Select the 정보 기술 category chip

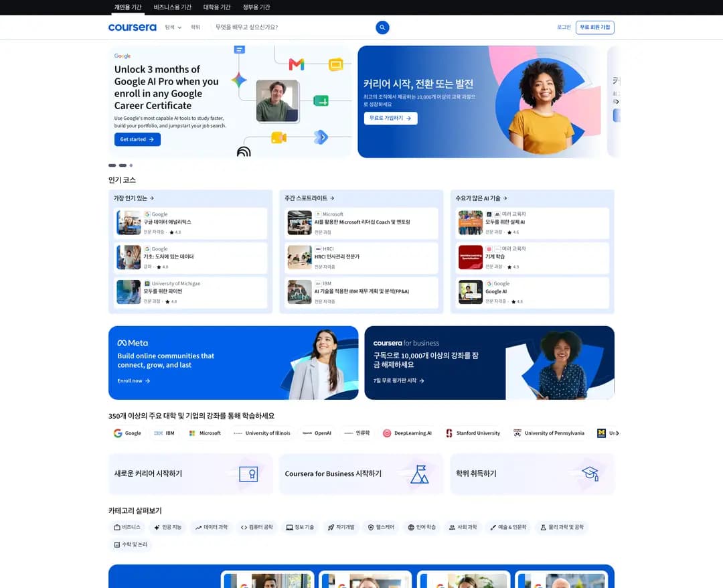(x=300, y=527)
